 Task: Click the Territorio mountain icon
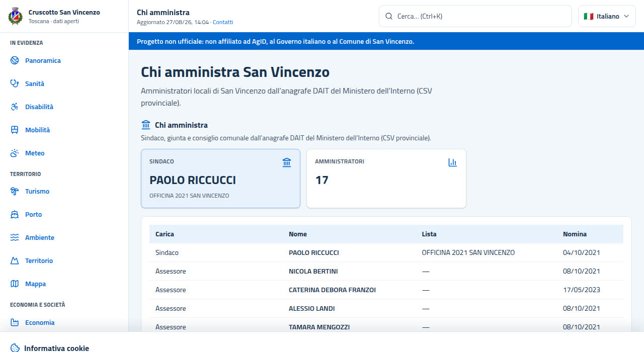(x=15, y=261)
